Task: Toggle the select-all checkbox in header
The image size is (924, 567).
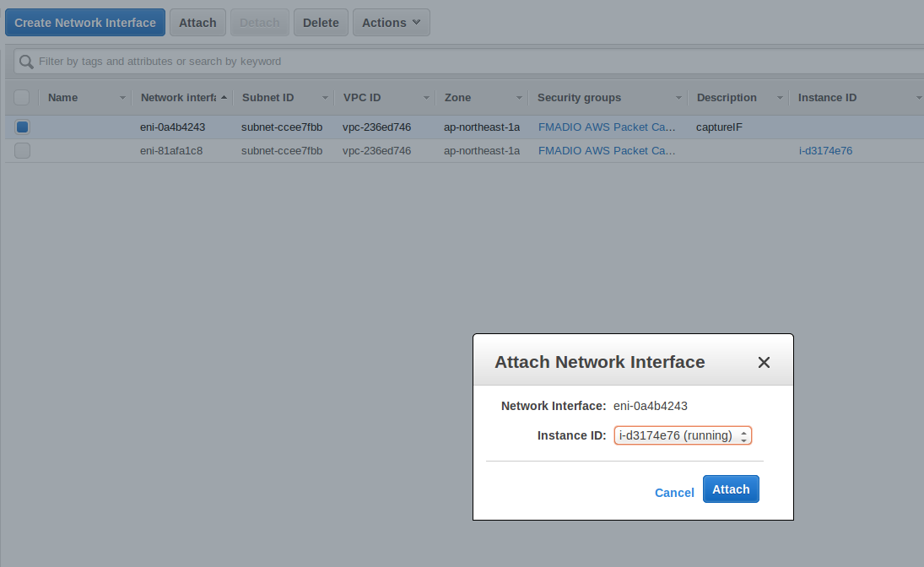Action: [22, 97]
